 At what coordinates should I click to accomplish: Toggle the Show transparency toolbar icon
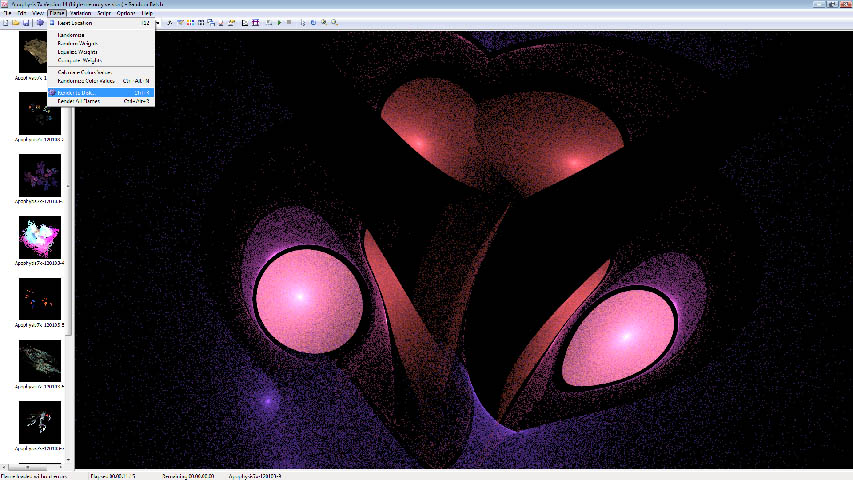pyautogui.click(x=245, y=23)
